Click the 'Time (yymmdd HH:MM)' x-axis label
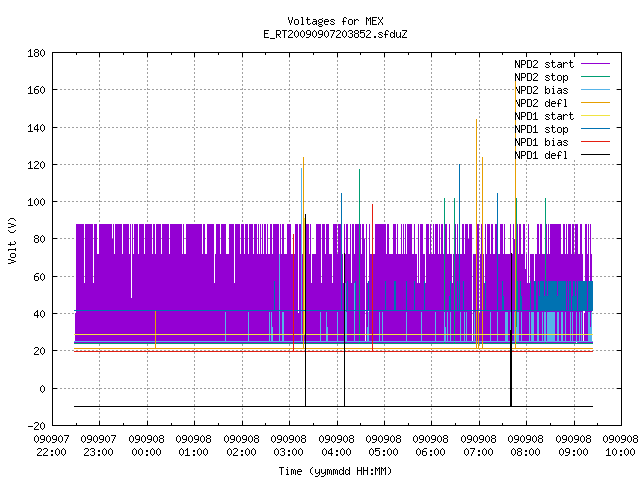The height and width of the screenshot is (480, 640). point(335,471)
